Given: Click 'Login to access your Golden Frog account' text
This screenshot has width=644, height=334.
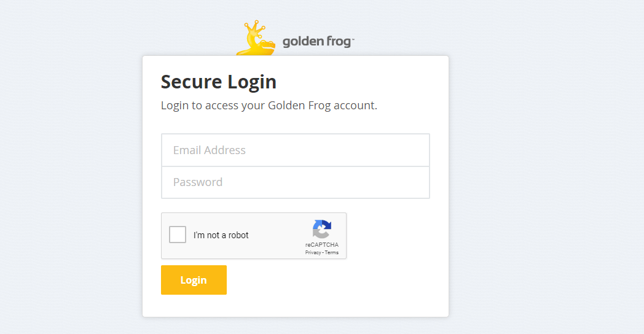Looking at the screenshot, I should [x=269, y=105].
